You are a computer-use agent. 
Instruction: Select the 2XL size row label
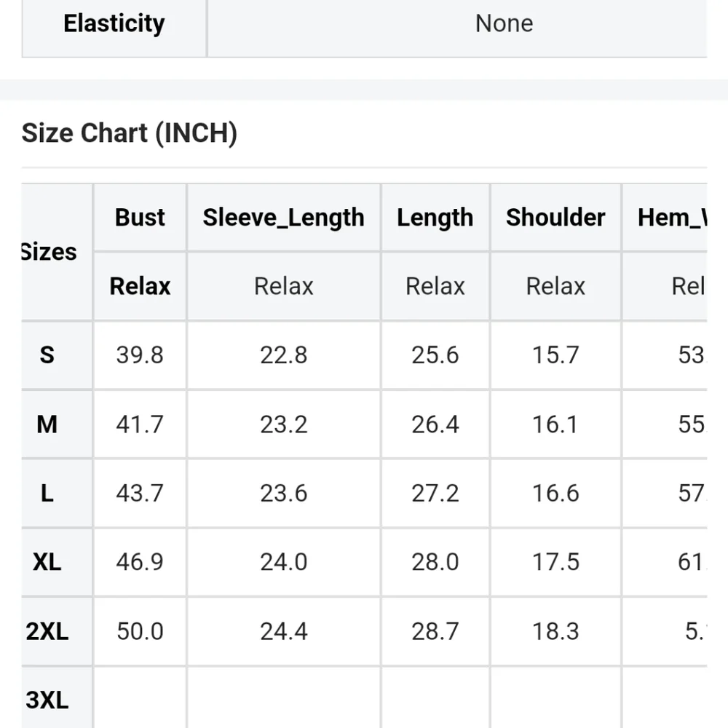click(x=47, y=631)
